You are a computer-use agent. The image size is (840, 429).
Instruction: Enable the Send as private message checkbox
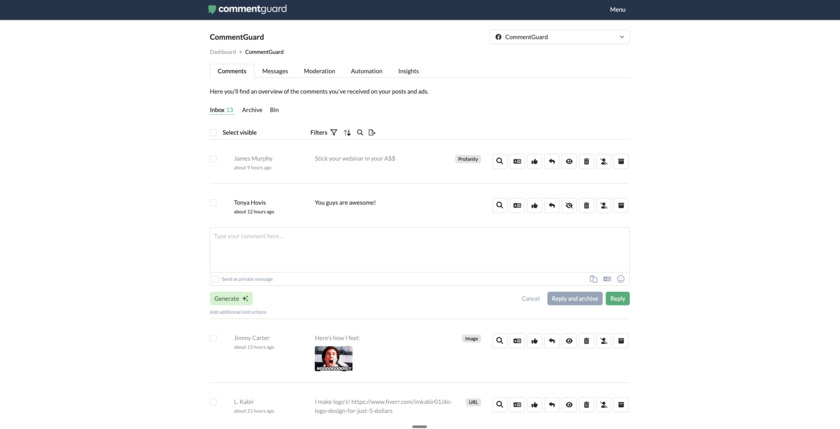point(215,279)
